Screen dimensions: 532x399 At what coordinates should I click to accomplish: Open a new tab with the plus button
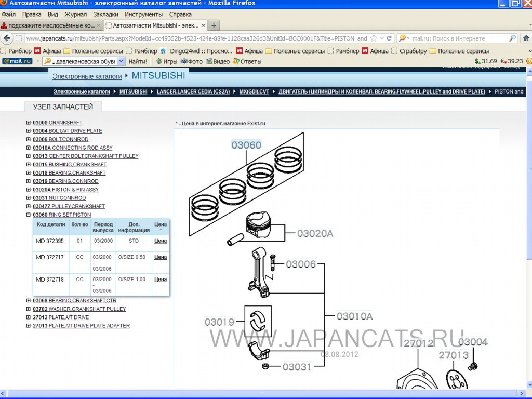coord(214,25)
